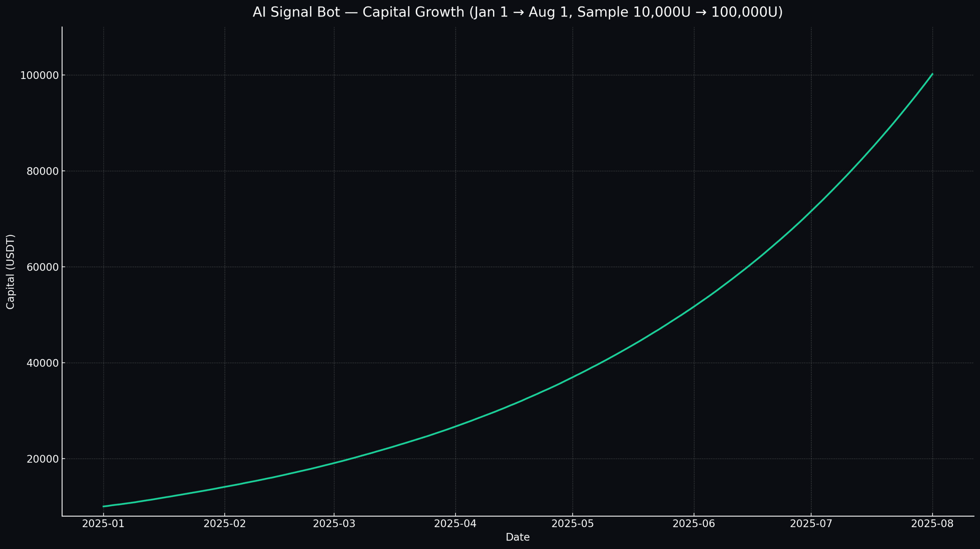The image size is (980, 549).
Task: Click the 2025-06 x-axis label
Action: coord(694,524)
